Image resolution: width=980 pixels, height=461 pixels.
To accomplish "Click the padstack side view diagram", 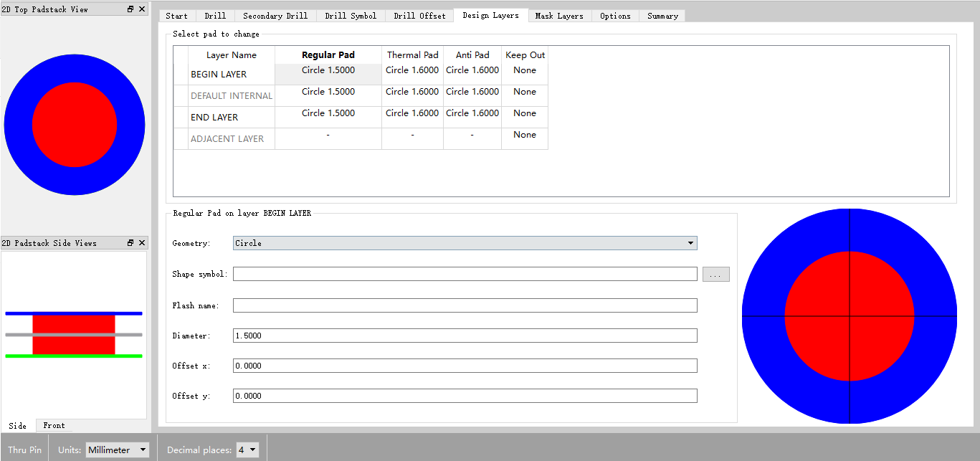I will [x=74, y=334].
